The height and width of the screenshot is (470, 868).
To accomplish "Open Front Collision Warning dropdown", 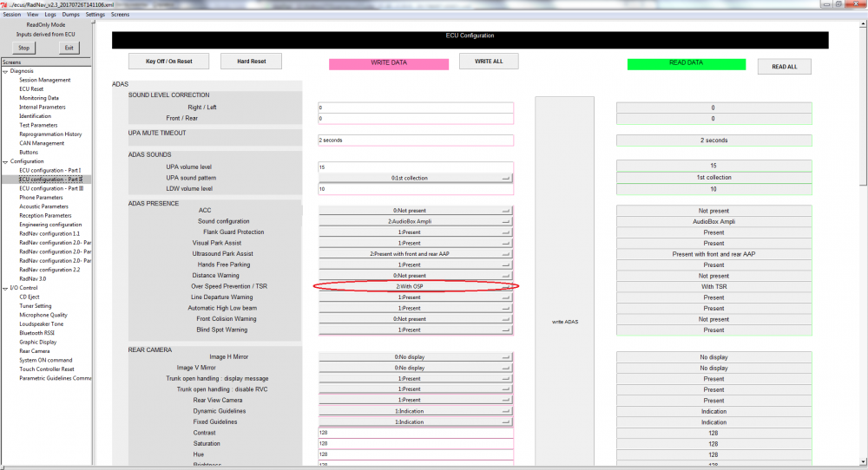I will click(x=415, y=319).
